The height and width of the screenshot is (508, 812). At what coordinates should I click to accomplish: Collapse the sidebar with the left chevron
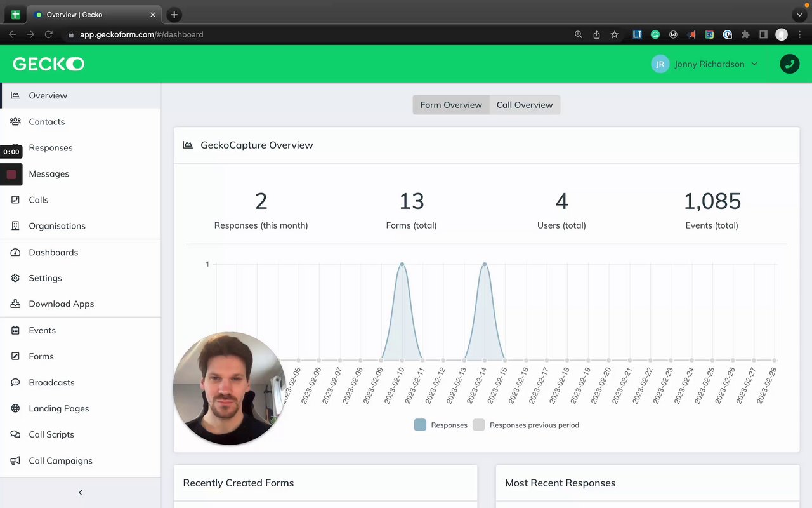coord(81,493)
